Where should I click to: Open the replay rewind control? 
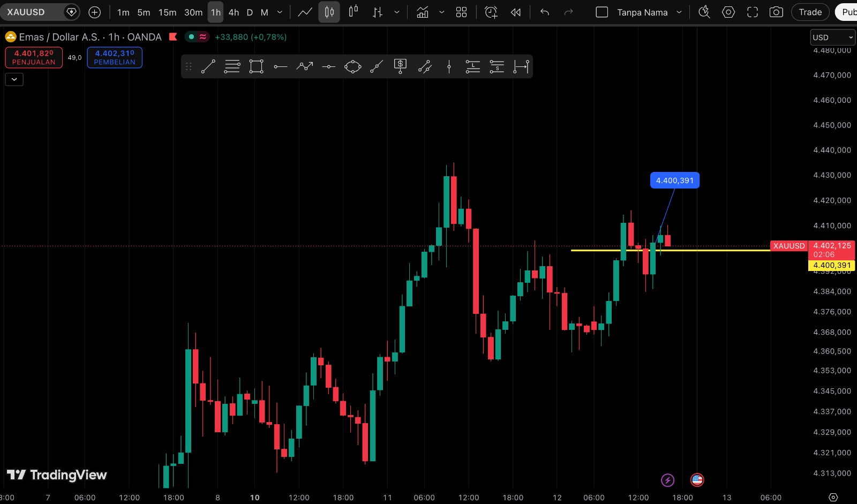click(x=516, y=12)
